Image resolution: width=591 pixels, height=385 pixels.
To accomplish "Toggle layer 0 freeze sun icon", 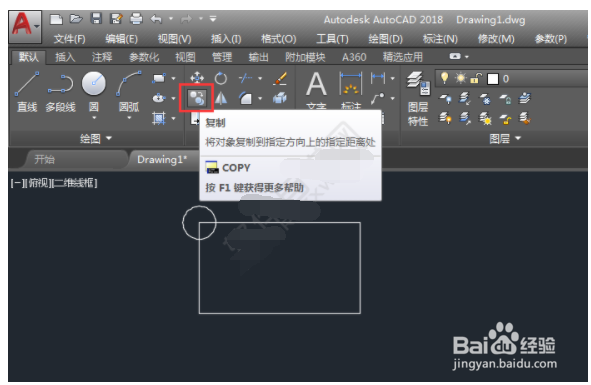I will coord(460,78).
